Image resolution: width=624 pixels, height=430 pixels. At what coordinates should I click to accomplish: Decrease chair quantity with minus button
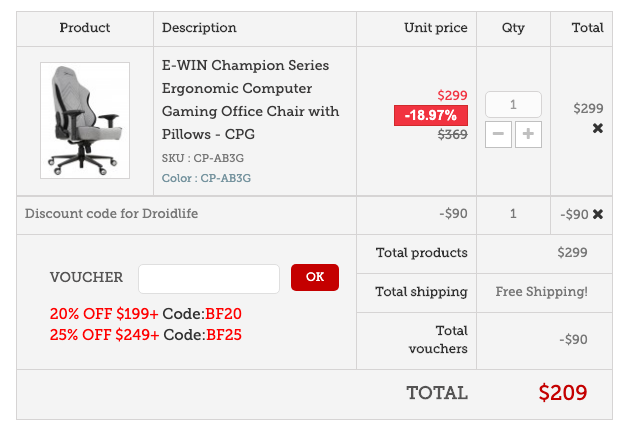pyautogui.click(x=498, y=134)
